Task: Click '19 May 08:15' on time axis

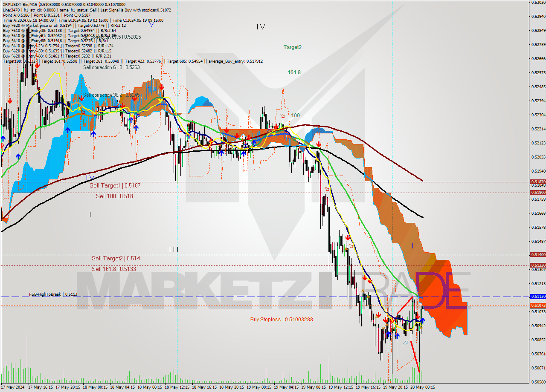Action: pos(314,387)
